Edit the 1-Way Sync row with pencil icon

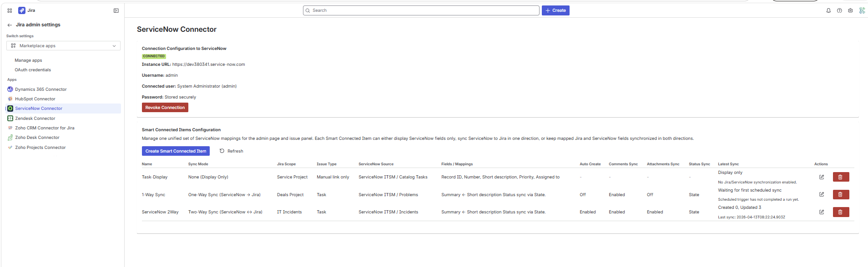tap(822, 194)
